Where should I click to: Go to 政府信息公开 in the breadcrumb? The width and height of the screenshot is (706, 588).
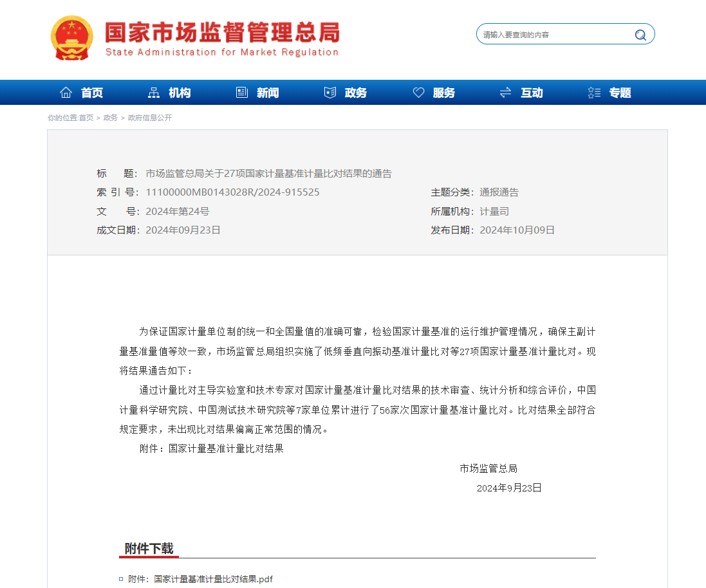(150, 118)
